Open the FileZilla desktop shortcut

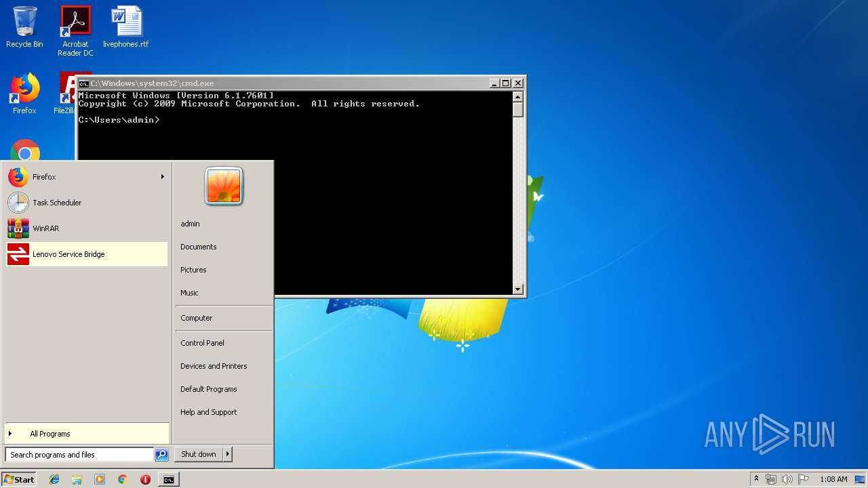coord(65,94)
